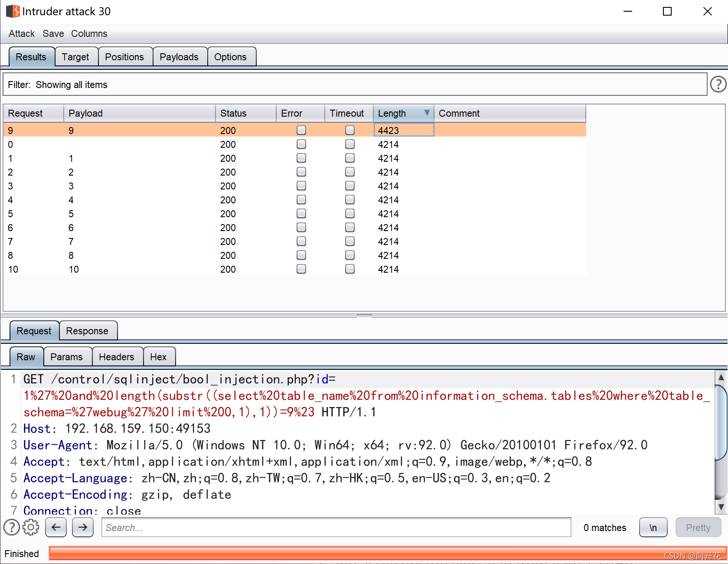The image size is (728, 564).
Task: Click the Burp Intruder window icon
Action: point(13,11)
